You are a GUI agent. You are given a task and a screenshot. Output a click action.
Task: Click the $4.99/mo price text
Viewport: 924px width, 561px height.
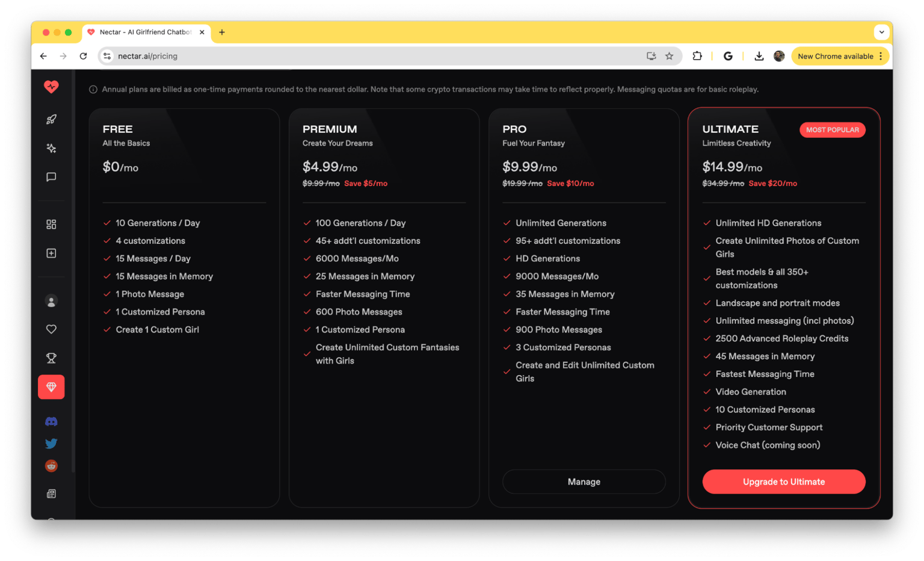[x=330, y=167]
